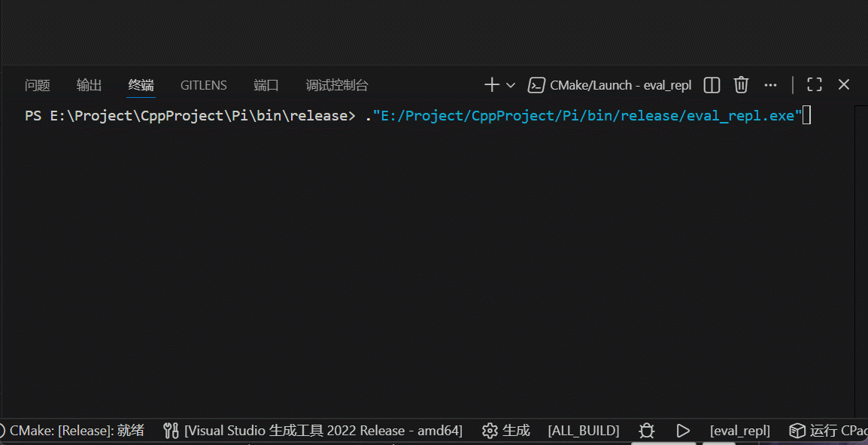868x445 pixels.
Task: Run CPack from the status bar
Action: [828, 431]
